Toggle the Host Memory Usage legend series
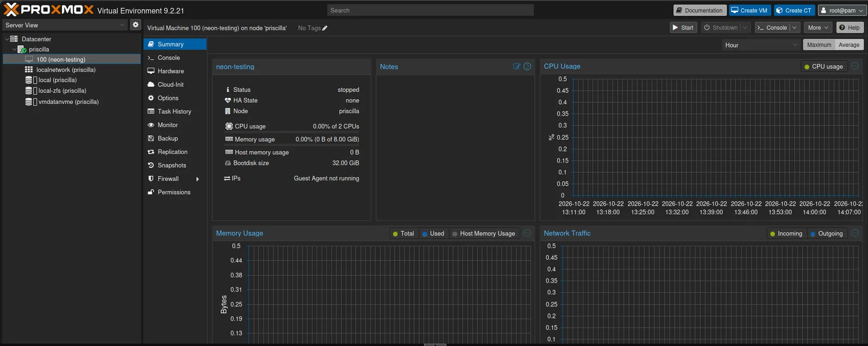 click(x=483, y=234)
